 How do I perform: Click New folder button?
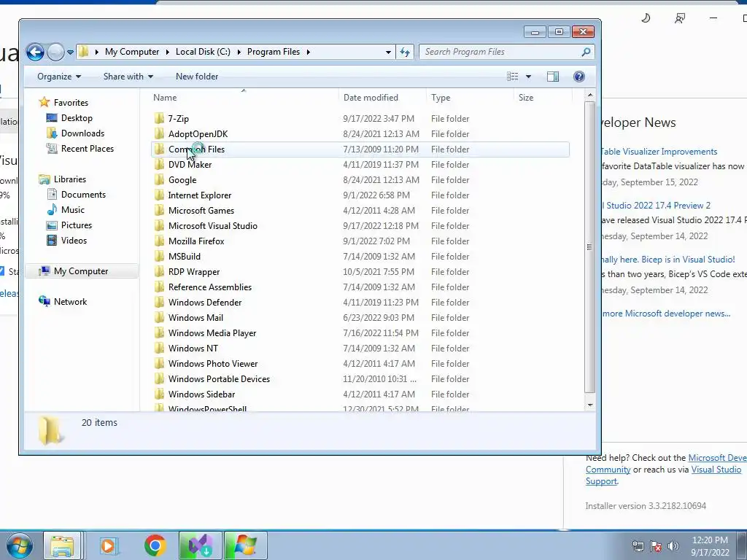197,77
